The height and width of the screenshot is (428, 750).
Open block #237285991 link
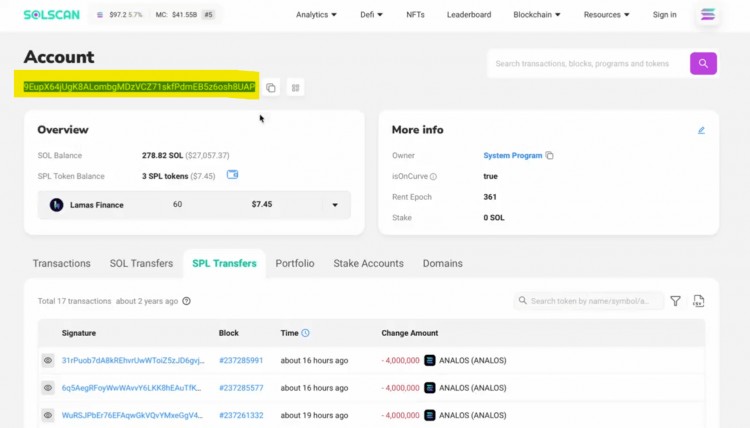pos(241,360)
